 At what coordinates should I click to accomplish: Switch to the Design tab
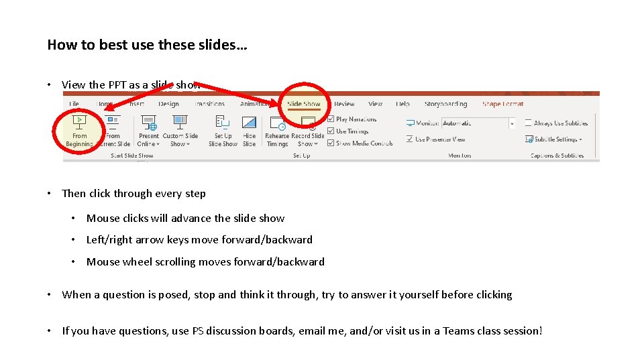pos(168,104)
